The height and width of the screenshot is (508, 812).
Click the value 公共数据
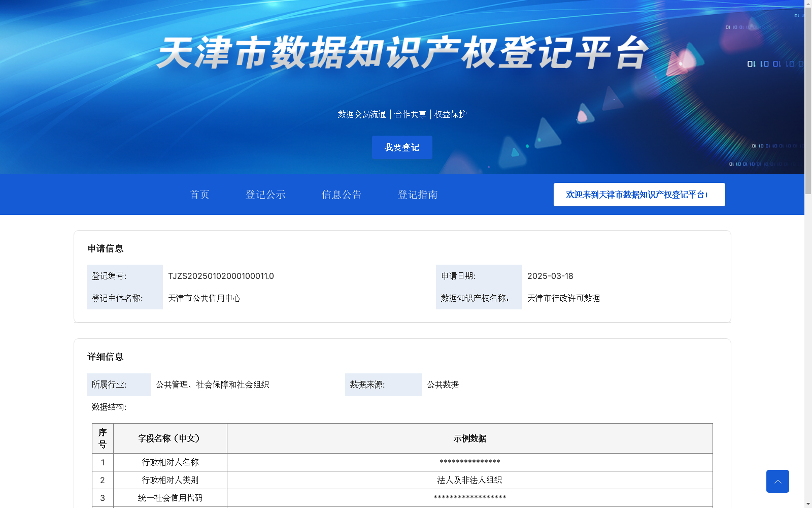pyautogui.click(x=443, y=385)
